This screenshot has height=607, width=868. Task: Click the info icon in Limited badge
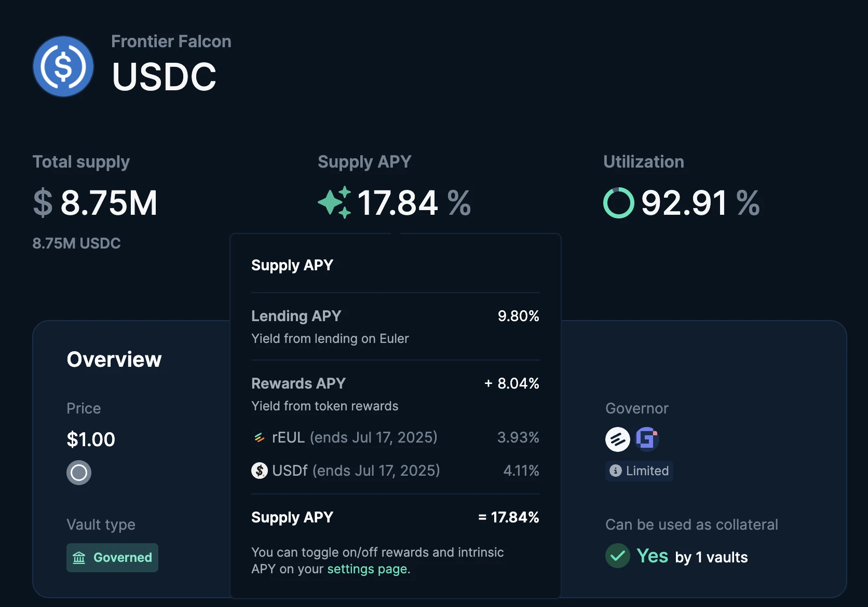tap(616, 471)
